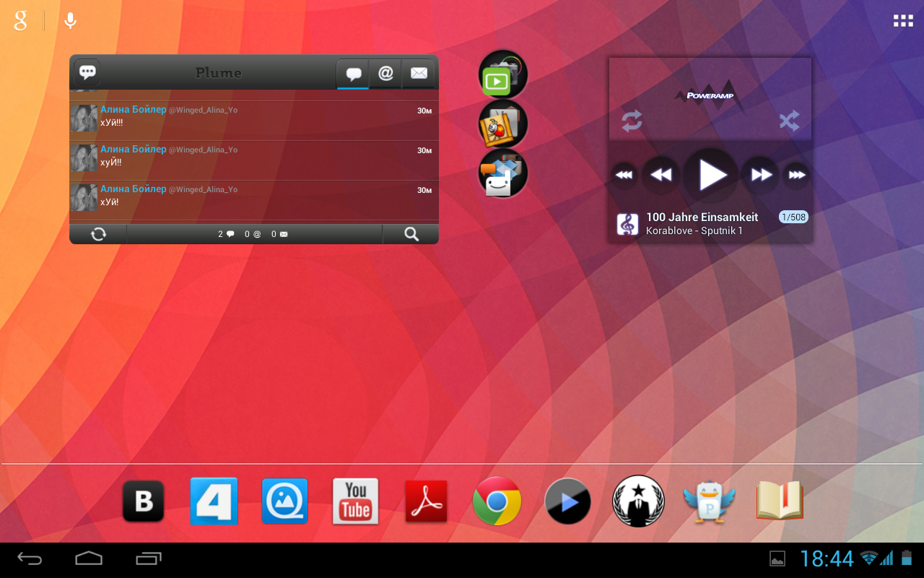Tap the battery status icon
This screenshot has height=578, width=924.
907,558
